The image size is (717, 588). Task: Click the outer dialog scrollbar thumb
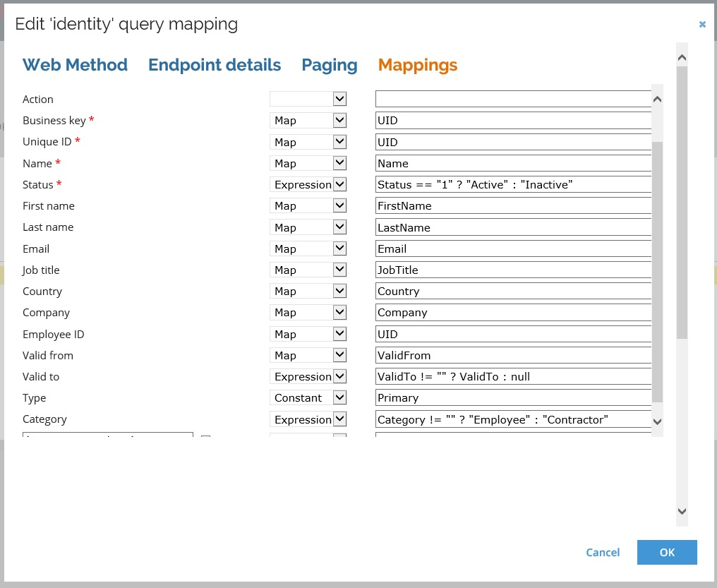(682, 203)
